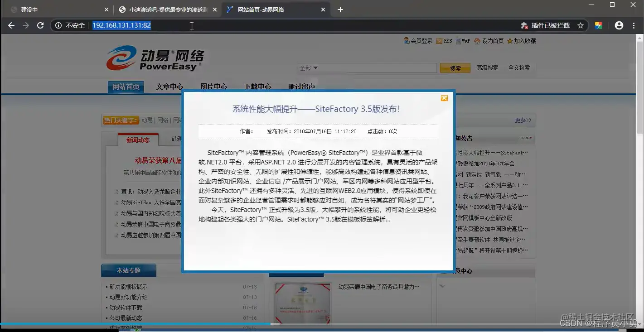Viewport: 644px width, 332px height.
Task: Open Chrome three-dot menu
Action: click(634, 26)
